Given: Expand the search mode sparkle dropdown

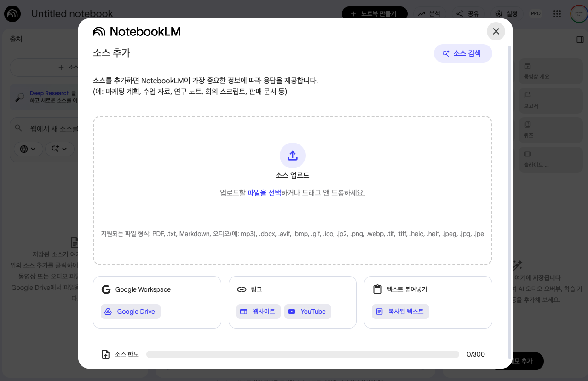Looking at the screenshot, I should [59, 149].
